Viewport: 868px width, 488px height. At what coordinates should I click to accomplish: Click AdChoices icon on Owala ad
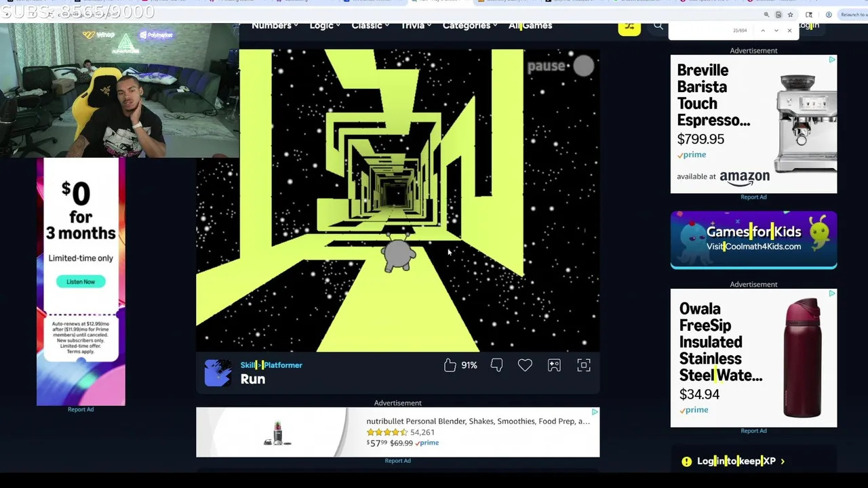(832, 293)
